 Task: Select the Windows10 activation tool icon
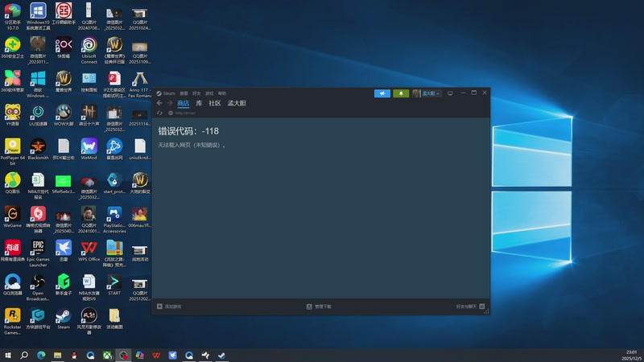[x=38, y=16]
